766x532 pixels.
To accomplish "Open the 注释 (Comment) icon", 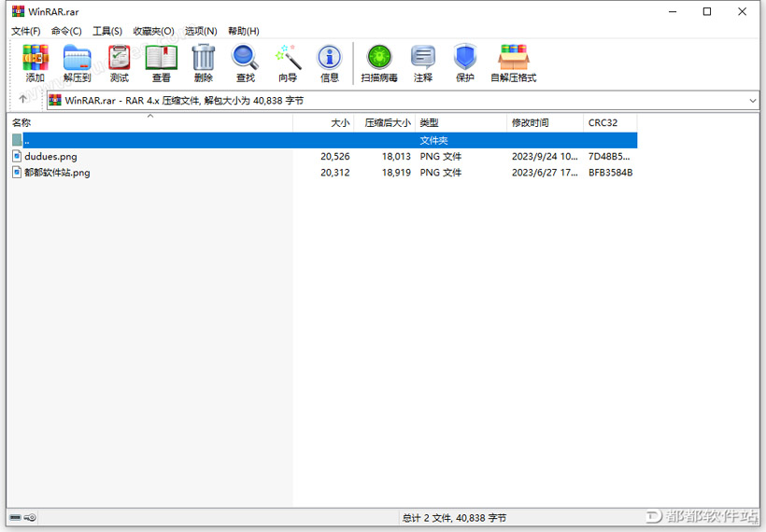I will coord(423,63).
